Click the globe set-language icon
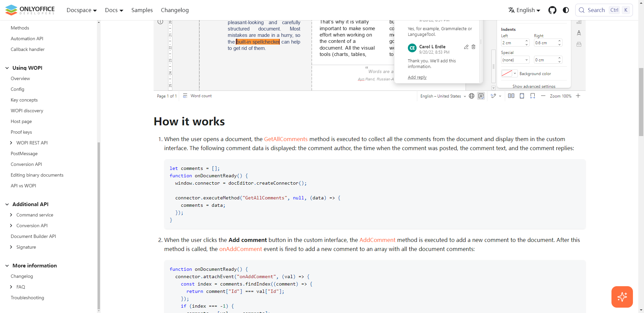 tap(472, 96)
